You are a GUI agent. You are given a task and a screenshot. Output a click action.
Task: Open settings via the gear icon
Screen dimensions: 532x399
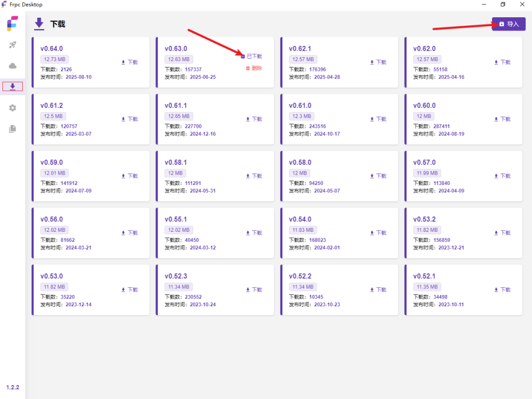click(x=12, y=108)
